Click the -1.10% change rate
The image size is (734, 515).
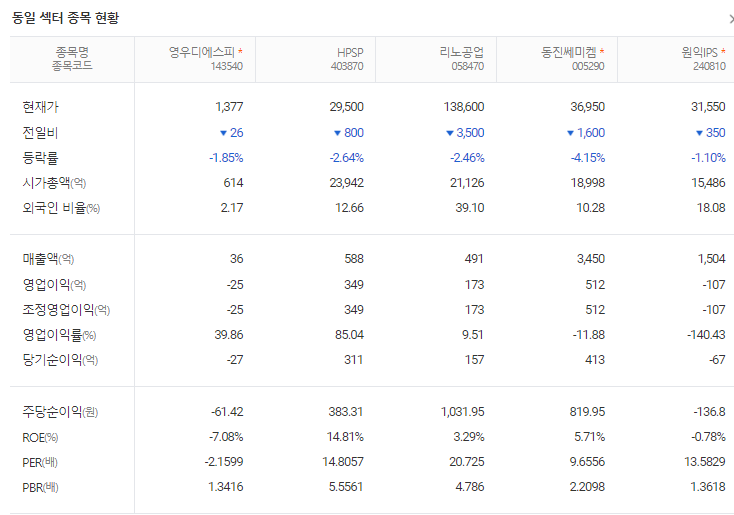click(708, 158)
